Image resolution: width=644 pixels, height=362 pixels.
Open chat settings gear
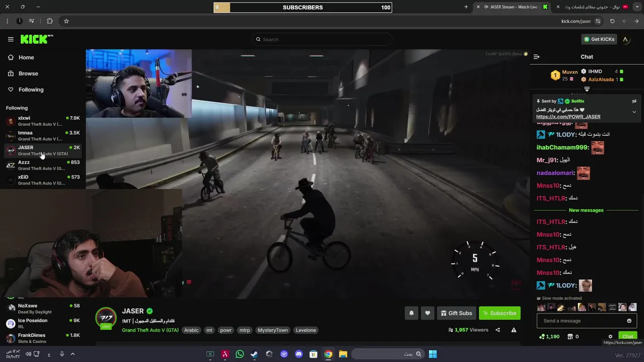(610, 336)
